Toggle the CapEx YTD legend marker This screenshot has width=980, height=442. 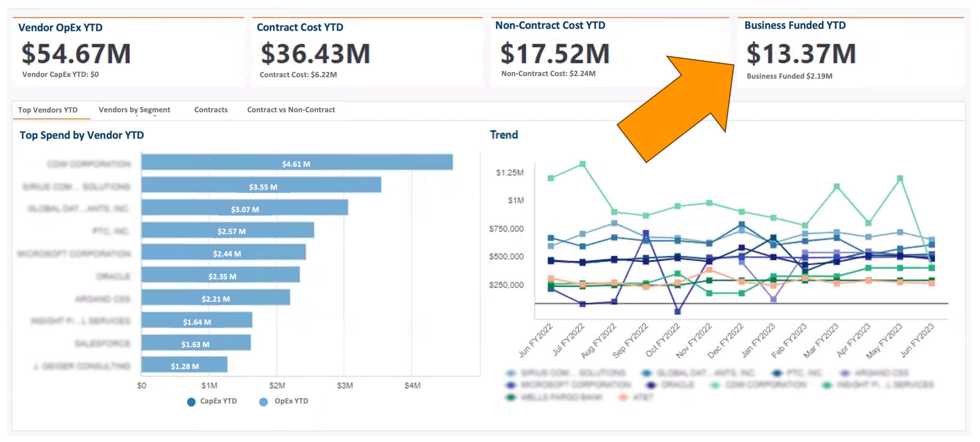click(191, 402)
